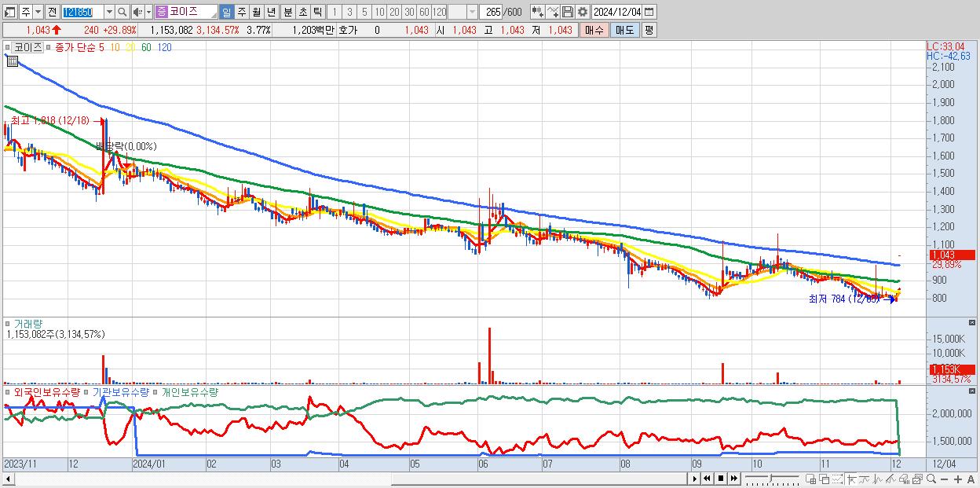
Task: Select the 10 interval preset
Action: [379, 12]
